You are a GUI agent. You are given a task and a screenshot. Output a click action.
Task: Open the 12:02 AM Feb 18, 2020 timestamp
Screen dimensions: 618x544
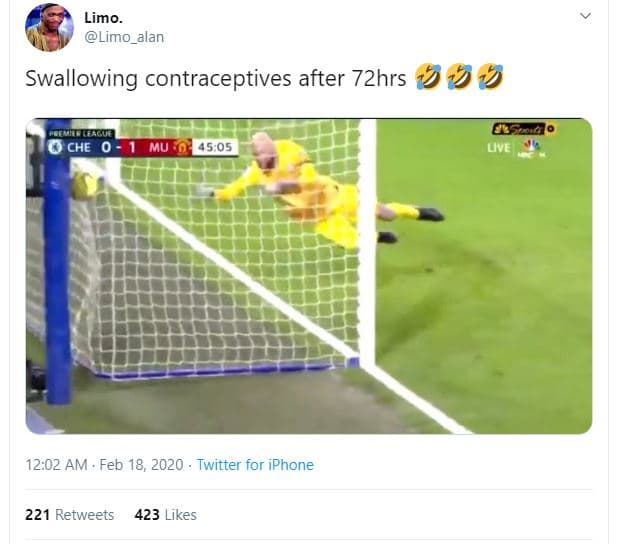104,465
